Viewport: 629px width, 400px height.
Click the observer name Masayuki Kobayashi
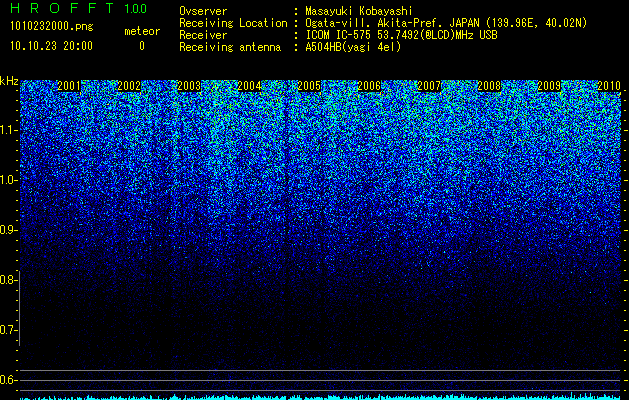pos(359,11)
